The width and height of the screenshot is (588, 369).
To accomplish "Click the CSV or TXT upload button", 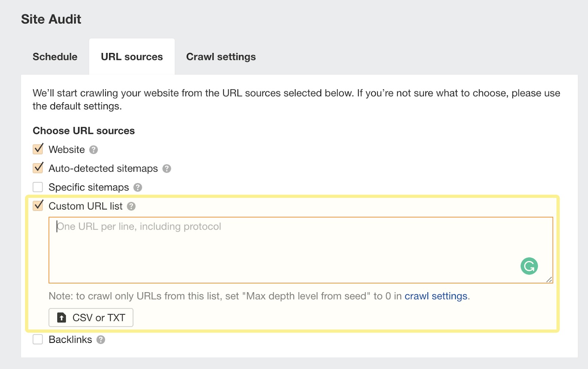I will coord(90,317).
